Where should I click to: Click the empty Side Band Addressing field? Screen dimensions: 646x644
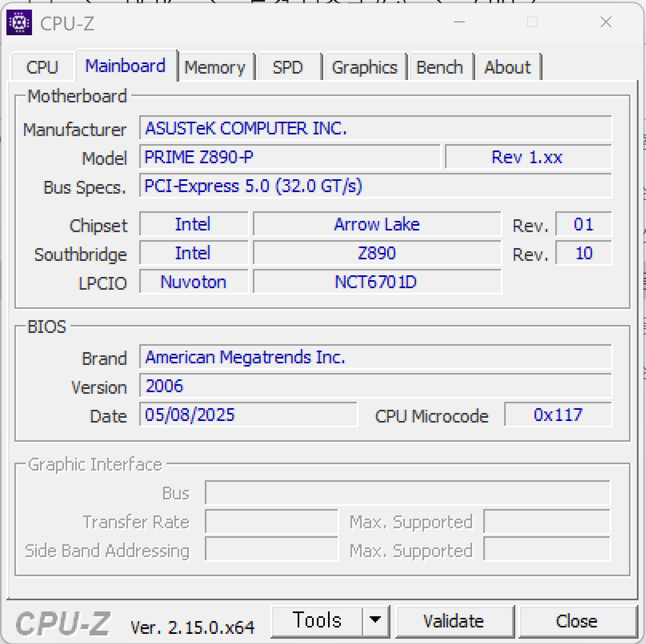pos(272,550)
